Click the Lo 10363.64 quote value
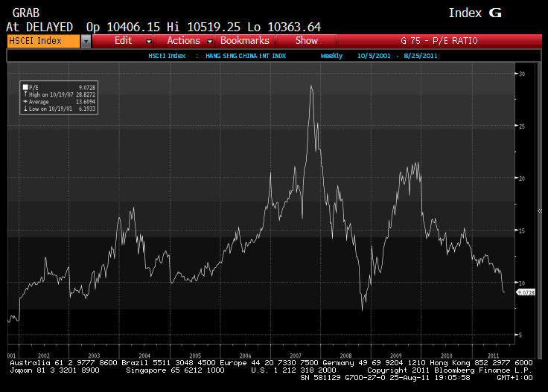Image resolution: width=548 pixels, height=392 pixels. tap(284, 28)
